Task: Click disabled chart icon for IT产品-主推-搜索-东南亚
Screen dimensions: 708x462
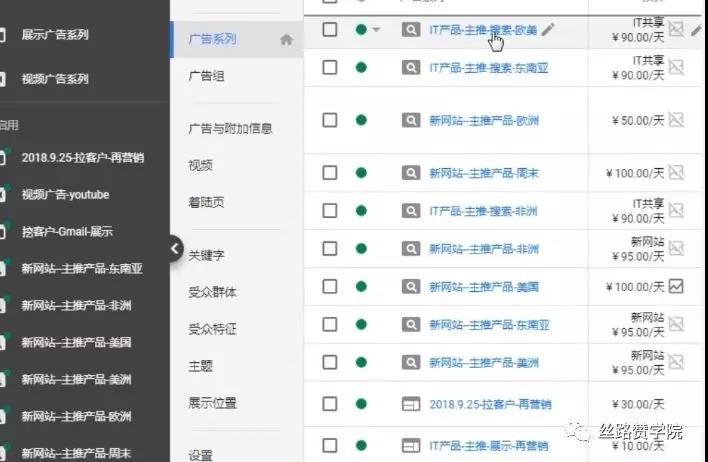Action: click(x=676, y=68)
